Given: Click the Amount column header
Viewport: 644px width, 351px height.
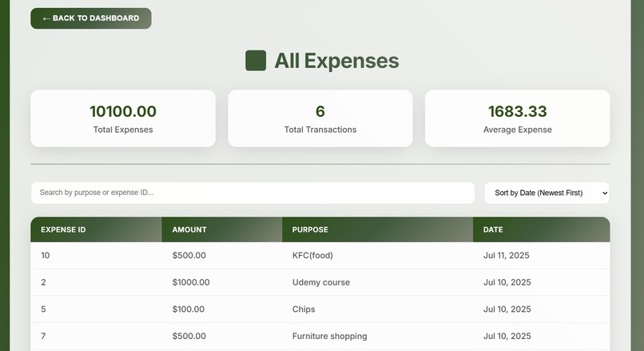Looking at the screenshot, I should point(222,229).
